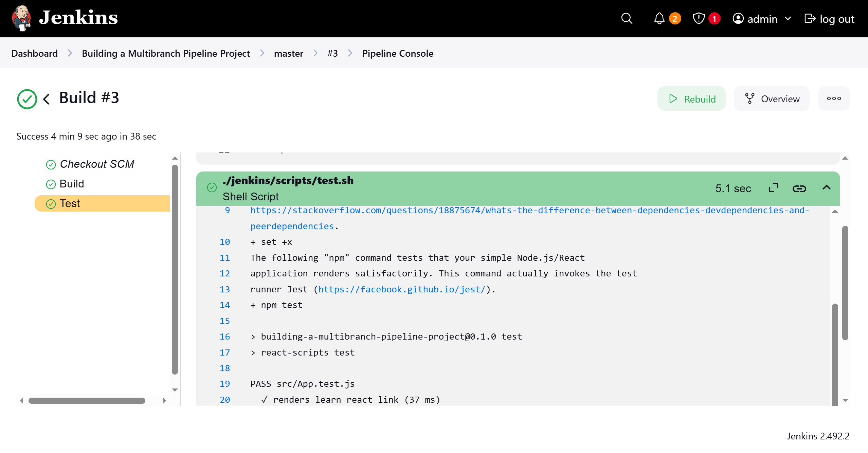Click the Checkout SCM success icon
Viewport: 868px width, 453px height.
coord(51,165)
